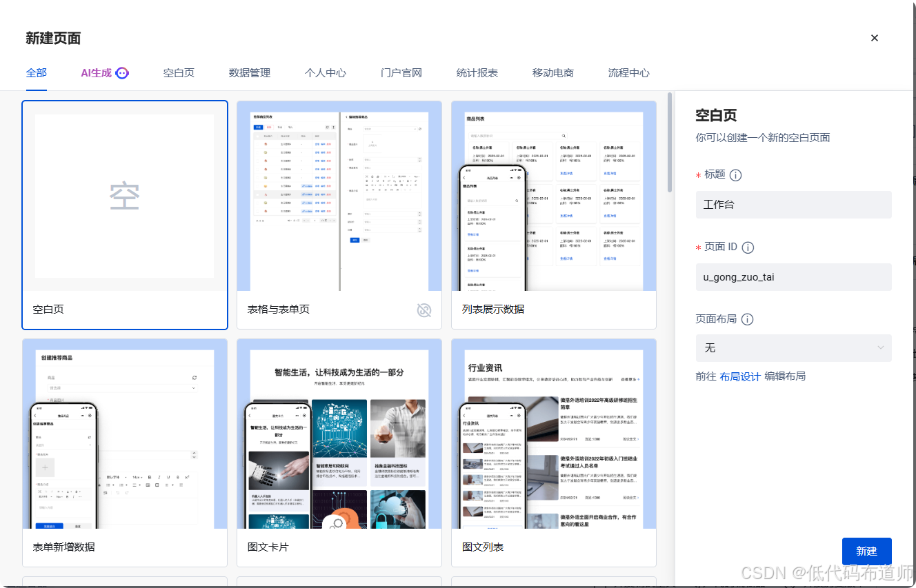The height and width of the screenshot is (588, 916).
Task: Switch to the 全部 tab
Action: [x=37, y=72]
